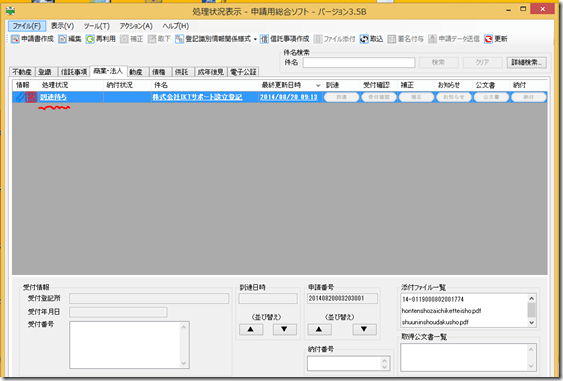
Task: Click the 到達 pill button in row
Action: (341, 97)
